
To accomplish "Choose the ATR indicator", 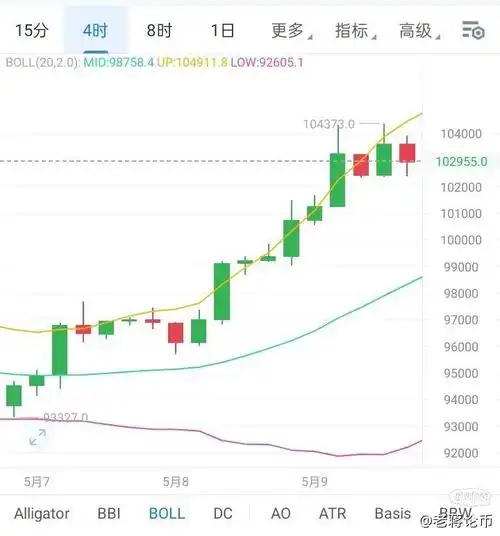I will click(x=333, y=513).
